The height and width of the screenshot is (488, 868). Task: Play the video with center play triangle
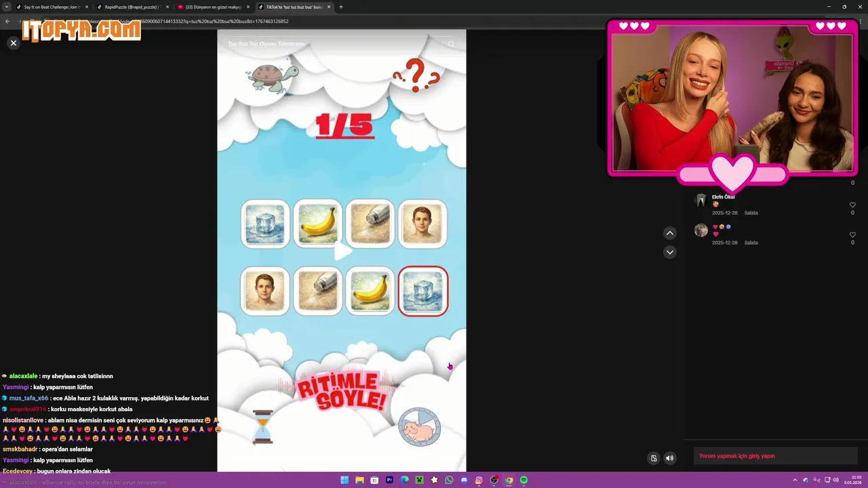(342, 251)
